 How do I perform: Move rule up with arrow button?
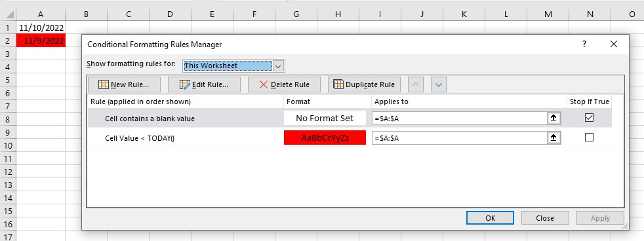(x=416, y=85)
